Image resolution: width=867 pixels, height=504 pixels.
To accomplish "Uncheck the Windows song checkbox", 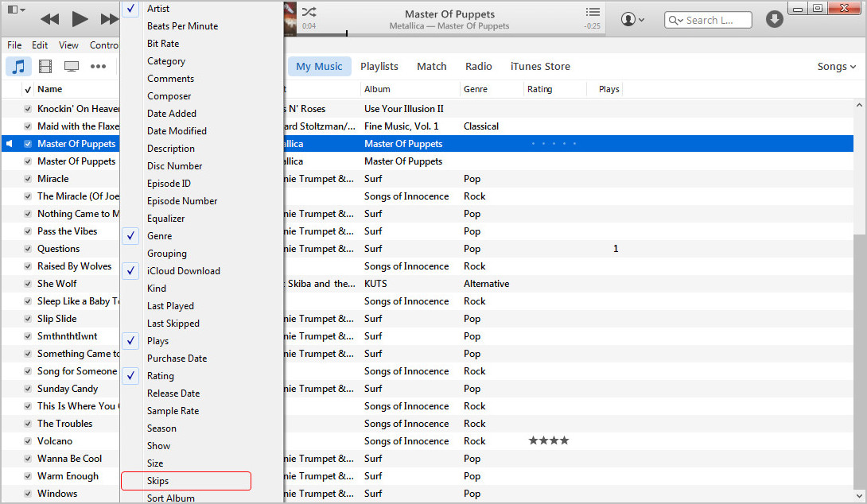I will (x=28, y=494).
